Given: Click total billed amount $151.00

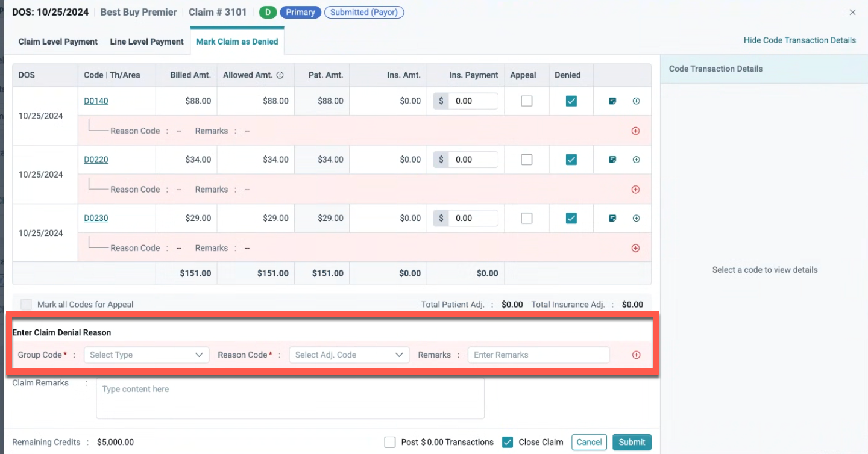Looking at the screenshot, I should [195, 273].
